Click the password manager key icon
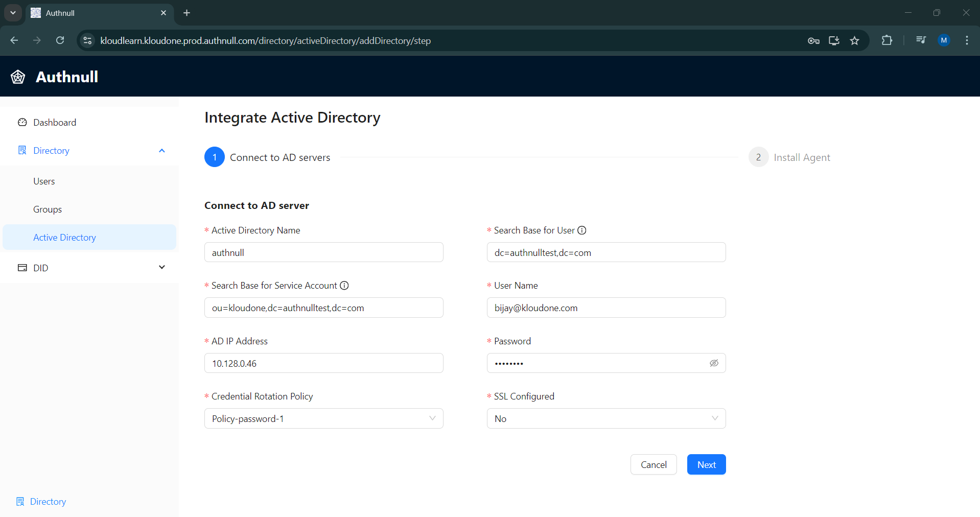 click(814, 40)
